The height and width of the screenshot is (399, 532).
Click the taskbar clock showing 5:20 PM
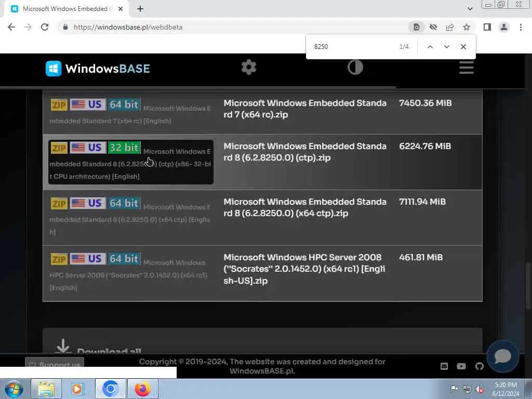pyautogui.click(x=506, y=389)
